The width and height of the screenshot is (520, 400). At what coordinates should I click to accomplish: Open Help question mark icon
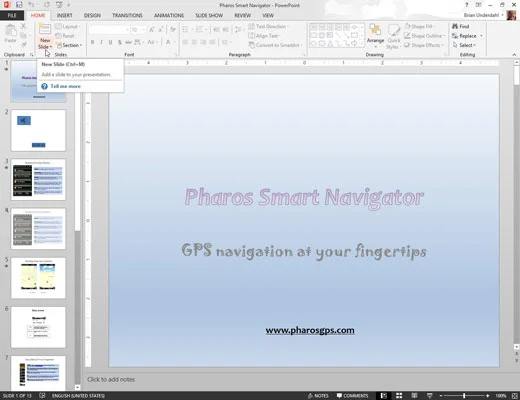pos(467,5)
